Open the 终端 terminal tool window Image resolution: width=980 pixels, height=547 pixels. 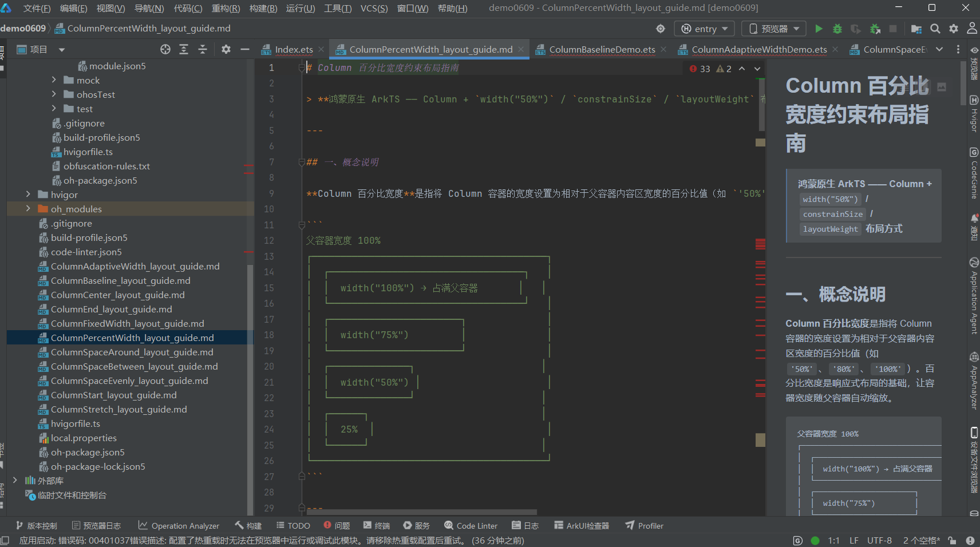[x=377, y=526]
